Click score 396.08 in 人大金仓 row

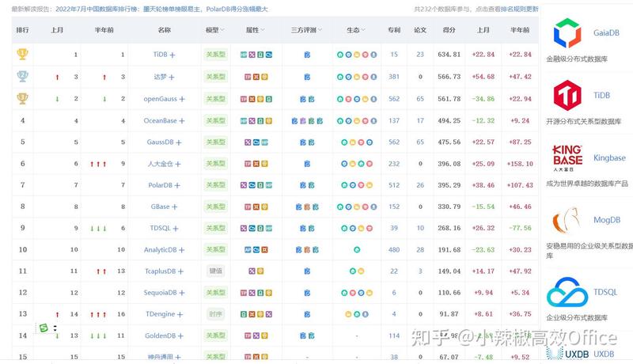449,164
